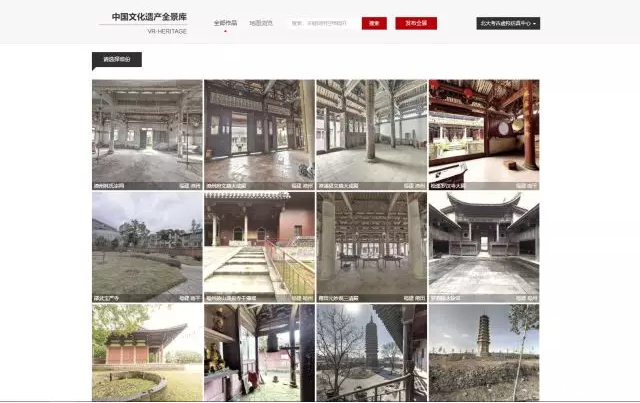Open the 请选择省份 province selector
The image size is (640, 403).
(116, 59)
